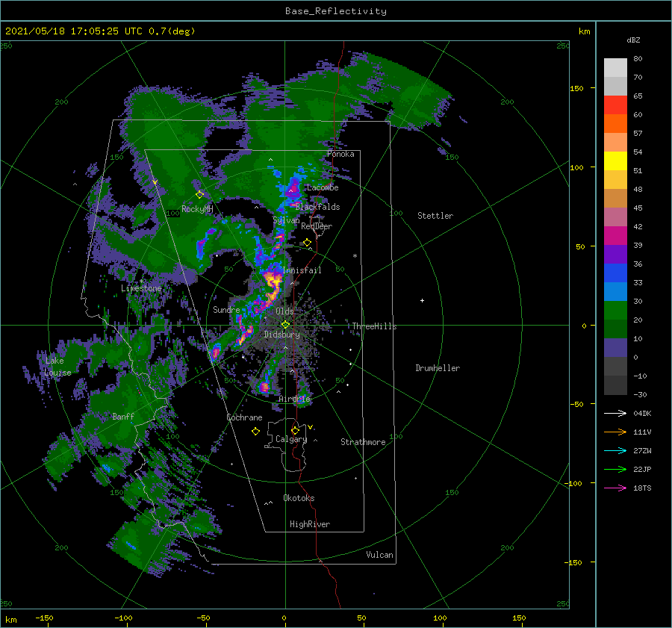Image resolution: width=672 pixels, height=628 pixels.
Task: Pick the top light-gray 80 dBZ swatch
Action: click(615, 68)
